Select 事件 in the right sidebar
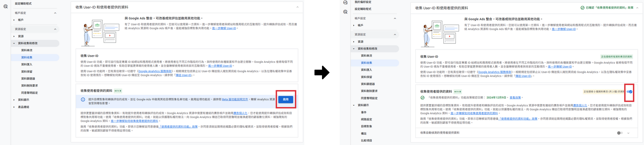Viewport: 644px width, 145px height. [364, 112]
